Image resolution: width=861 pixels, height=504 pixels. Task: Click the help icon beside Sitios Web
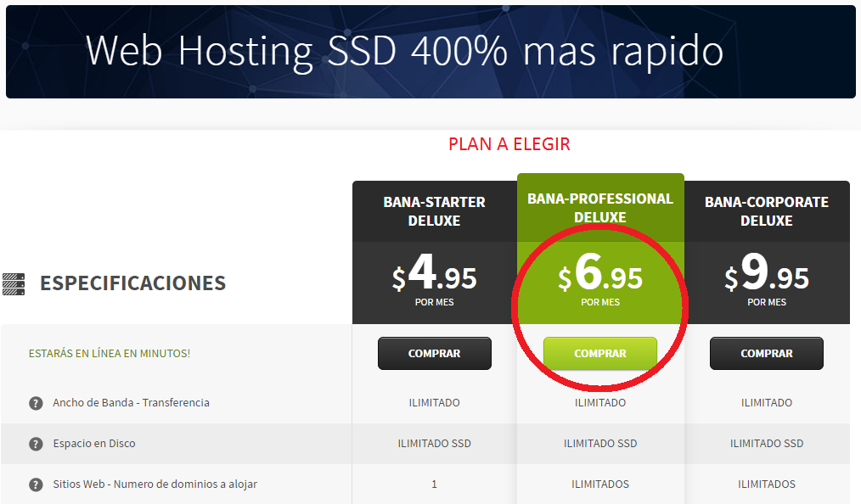click(36, 484)
